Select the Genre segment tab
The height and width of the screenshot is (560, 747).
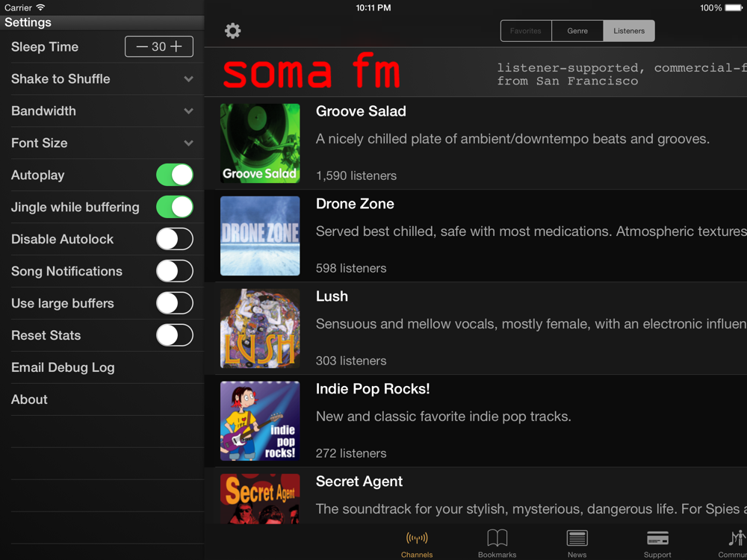tap(577, 31)
